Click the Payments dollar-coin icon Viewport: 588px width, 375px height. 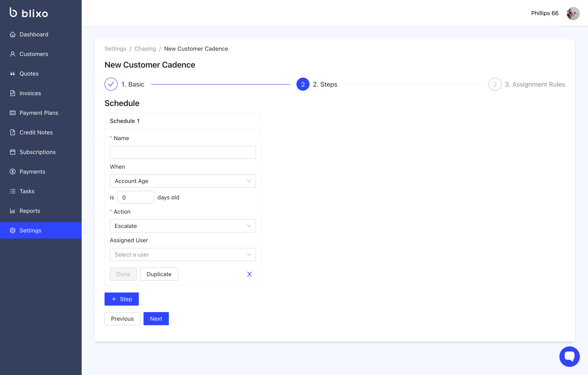tap(13, 172)
